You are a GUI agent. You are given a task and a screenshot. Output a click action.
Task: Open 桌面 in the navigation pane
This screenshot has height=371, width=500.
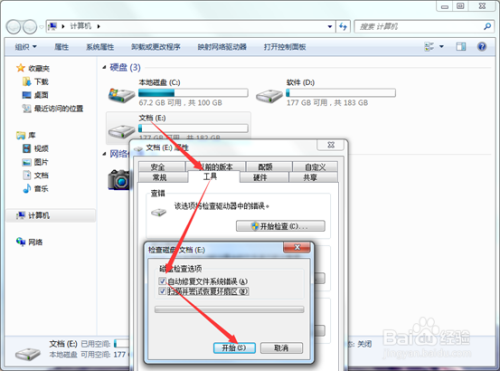pos(35,95)
